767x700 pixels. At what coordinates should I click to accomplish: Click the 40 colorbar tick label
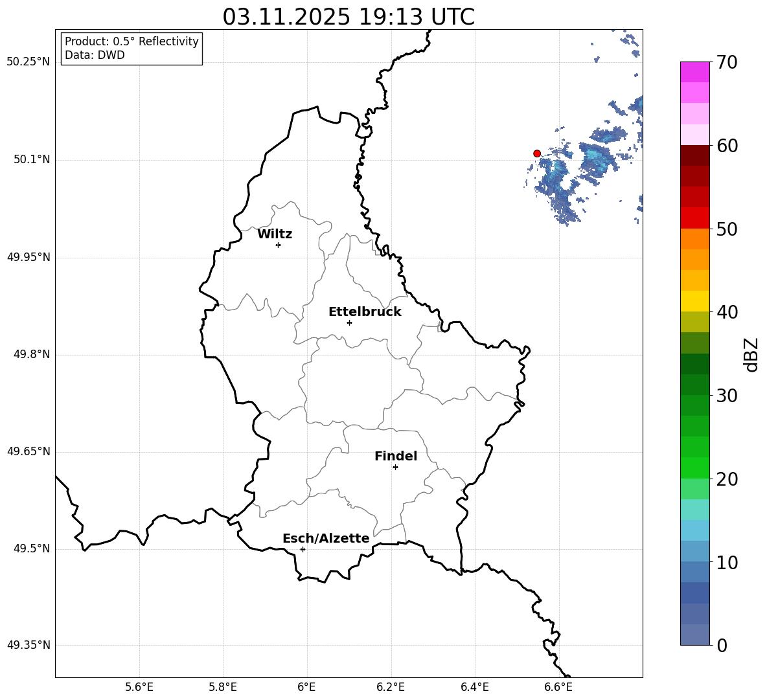[x=727, y=312]
